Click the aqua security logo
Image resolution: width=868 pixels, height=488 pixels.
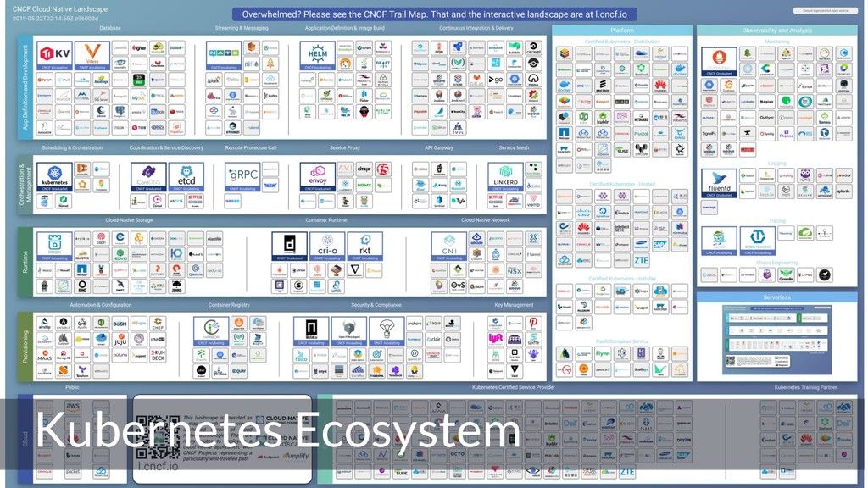coord(433,323)
